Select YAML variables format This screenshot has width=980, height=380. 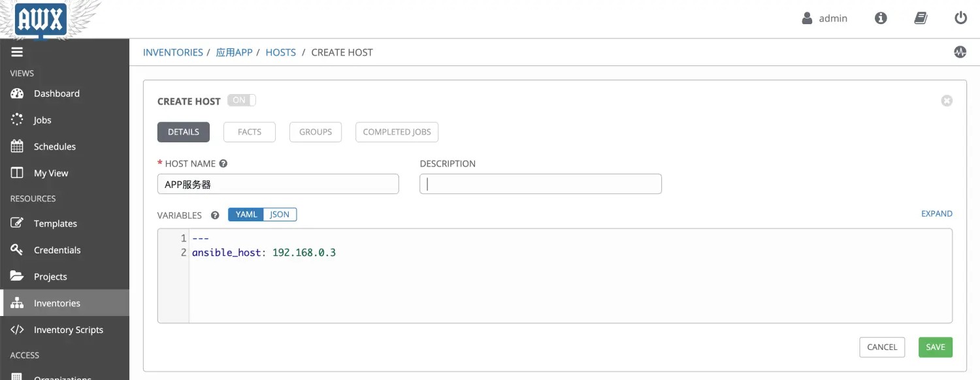246,215
